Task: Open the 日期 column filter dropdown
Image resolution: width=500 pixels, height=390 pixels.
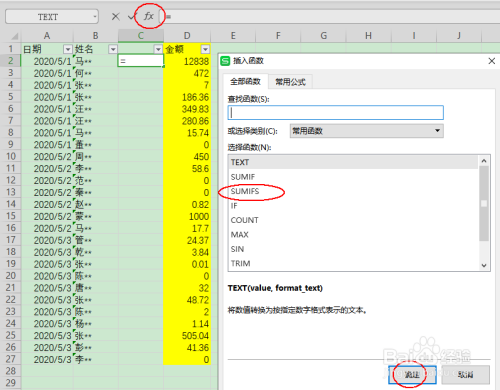Action: point(68,49)
